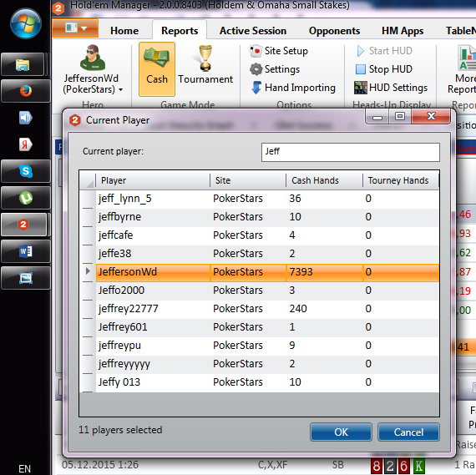476x475 pixels.
Task: Select player jeffbyrne
Action: click(267, 217)
